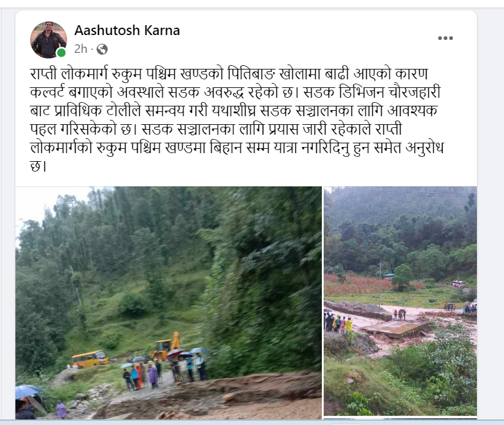Open the three-dots post options menu
This screenshot has height=425, width=504.
(445, 38)
